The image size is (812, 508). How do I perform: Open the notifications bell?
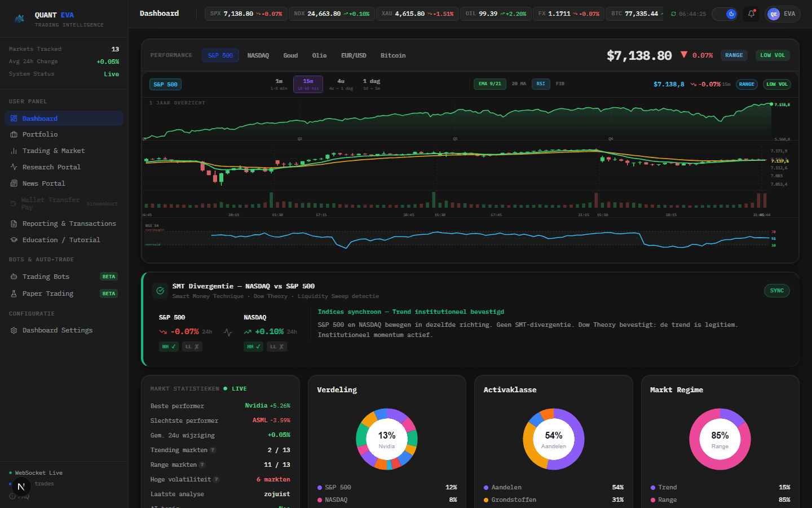click(x=751, y=14)
